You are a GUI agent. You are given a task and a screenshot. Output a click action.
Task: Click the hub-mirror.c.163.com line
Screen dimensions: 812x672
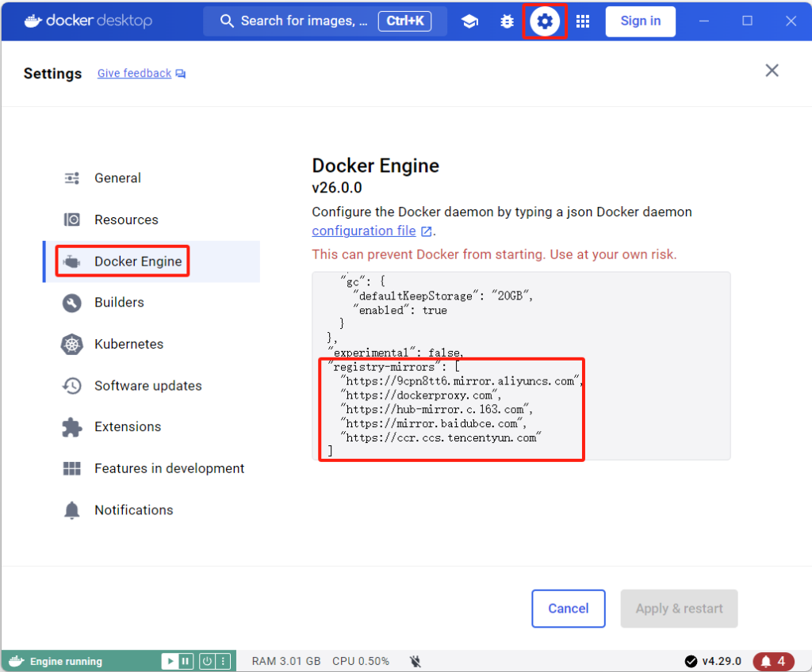point(437,410)
